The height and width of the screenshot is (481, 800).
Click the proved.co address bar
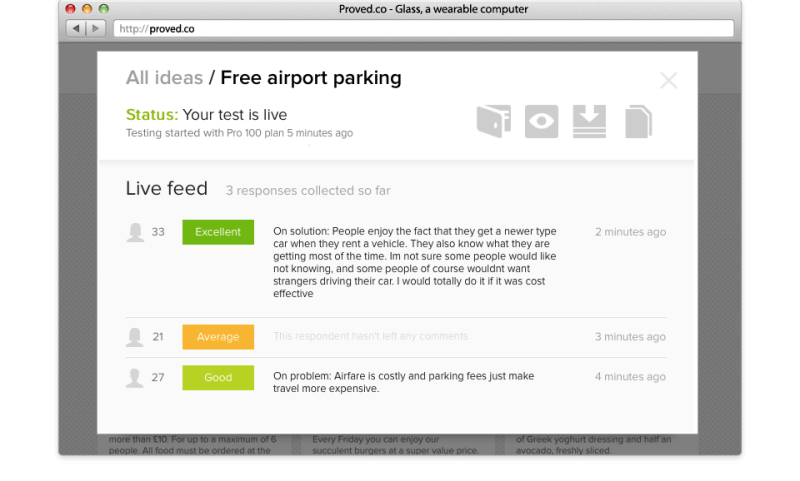pyautogui.click(x=423, y=29)
